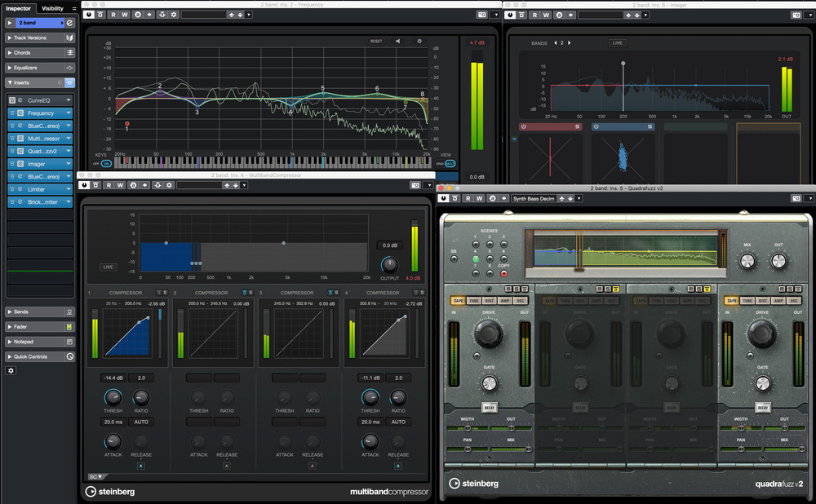The height and width of the screenshot is (504, 816).
Task: Bypass the CurveEQ insert slot
Action: click(x=12, y=99)
